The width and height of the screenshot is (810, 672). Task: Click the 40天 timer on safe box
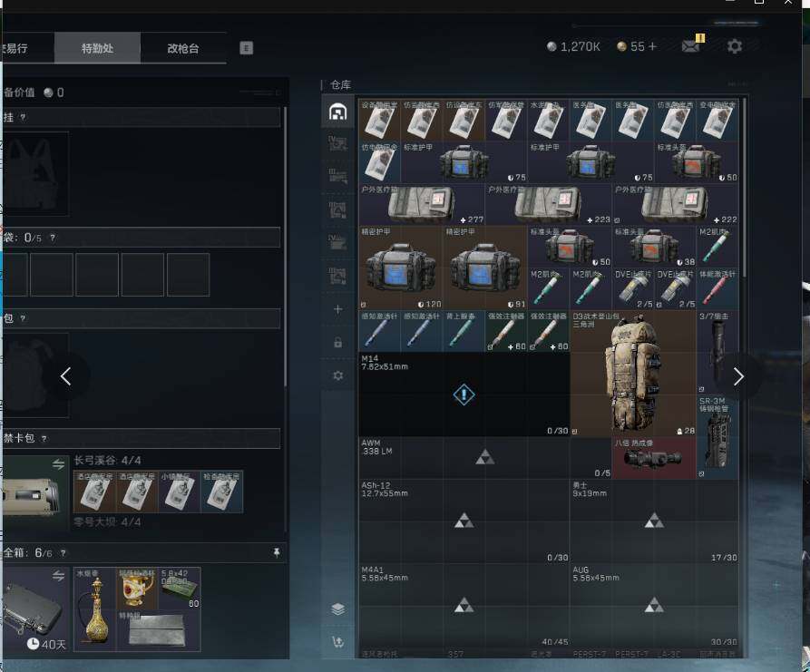(46, 644)
